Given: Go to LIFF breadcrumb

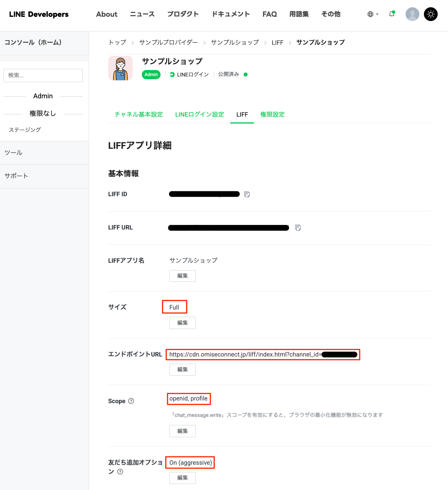Looking at the screenshot, I should tap(278, 42).
